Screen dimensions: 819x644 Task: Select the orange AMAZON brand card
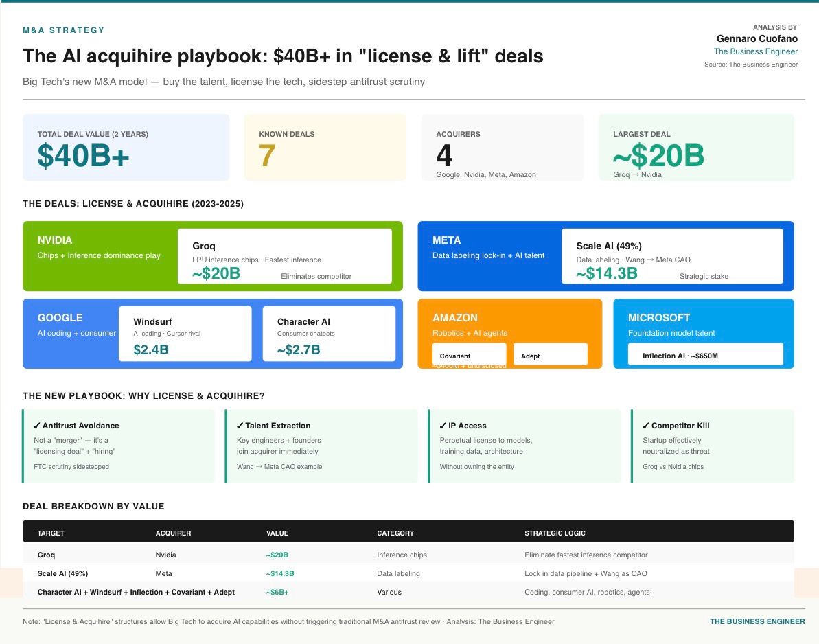coord(481,323)
